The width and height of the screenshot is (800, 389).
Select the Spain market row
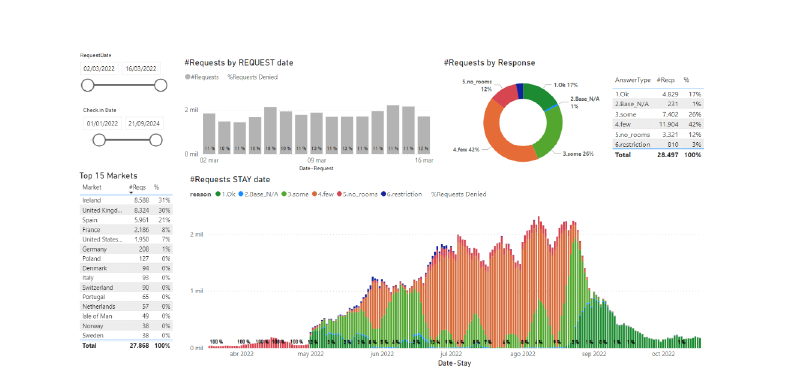pyautogui.click(x=126, y=220)
